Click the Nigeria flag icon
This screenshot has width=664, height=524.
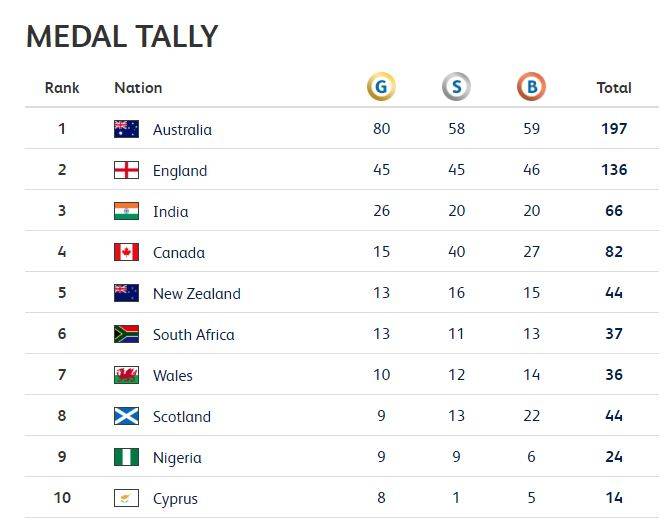pos(126,457)
